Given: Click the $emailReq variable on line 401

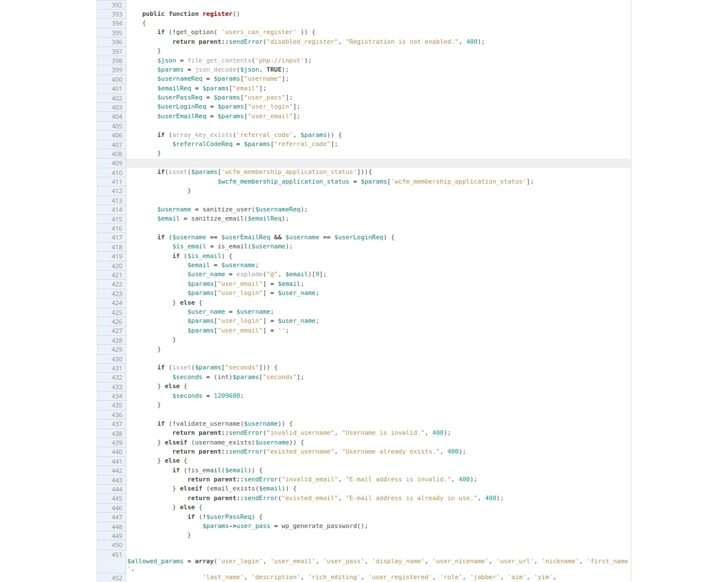Looking at the screenshot, I should pyautogui.click(x=174, y=88).
